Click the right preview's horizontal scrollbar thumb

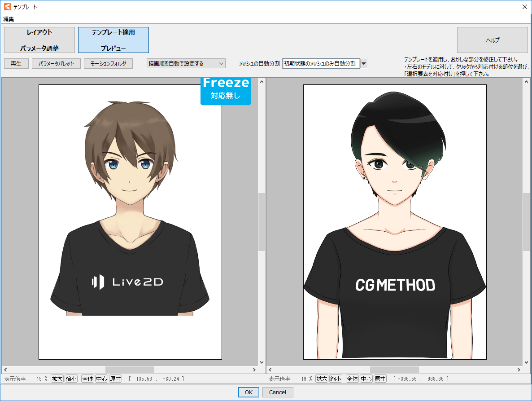pyautogui.click(x=394, y=370)
